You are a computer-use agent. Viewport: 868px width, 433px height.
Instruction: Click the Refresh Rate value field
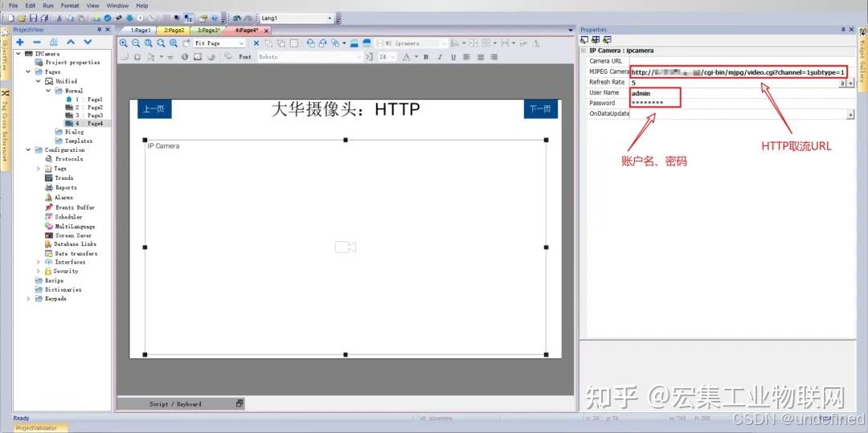click(734, 83)
